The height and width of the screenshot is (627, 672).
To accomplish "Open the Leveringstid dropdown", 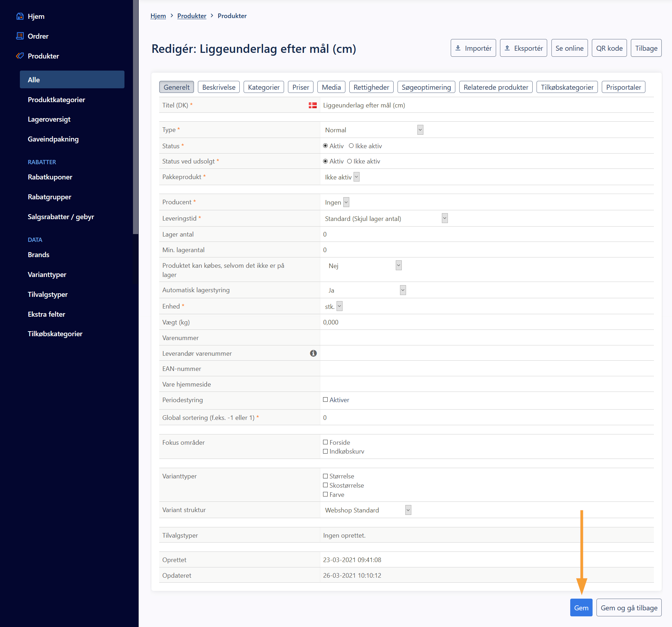I will [x=385, y=218].
